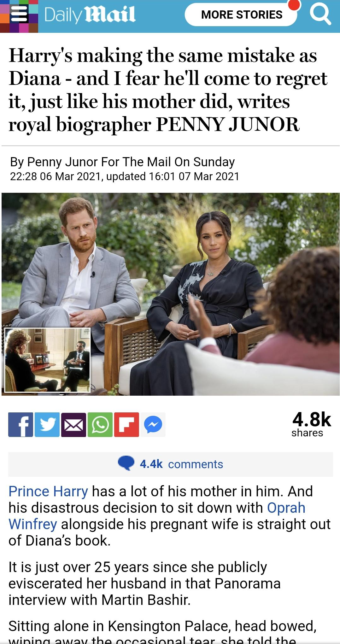340x644 pixels.
Task: Tap the search magnifier icon
Action: pos(320,15)
